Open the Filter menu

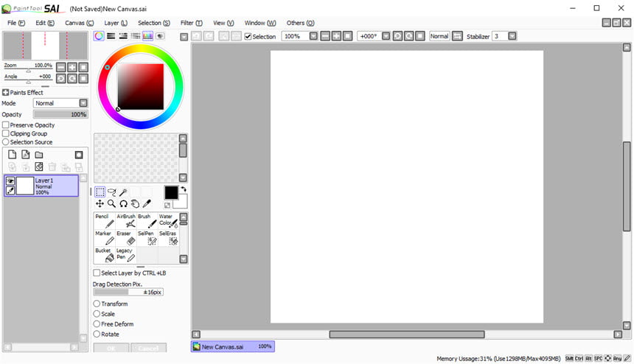tap(191, 23)
